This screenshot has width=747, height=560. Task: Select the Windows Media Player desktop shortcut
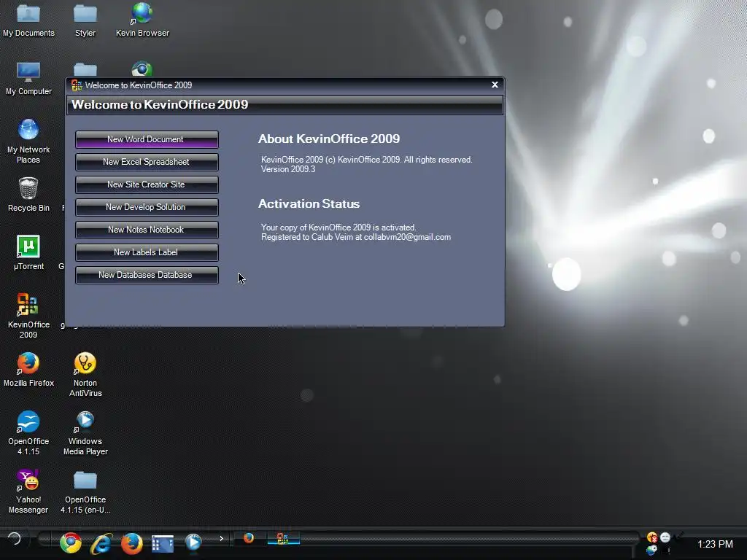coord(85,433)
